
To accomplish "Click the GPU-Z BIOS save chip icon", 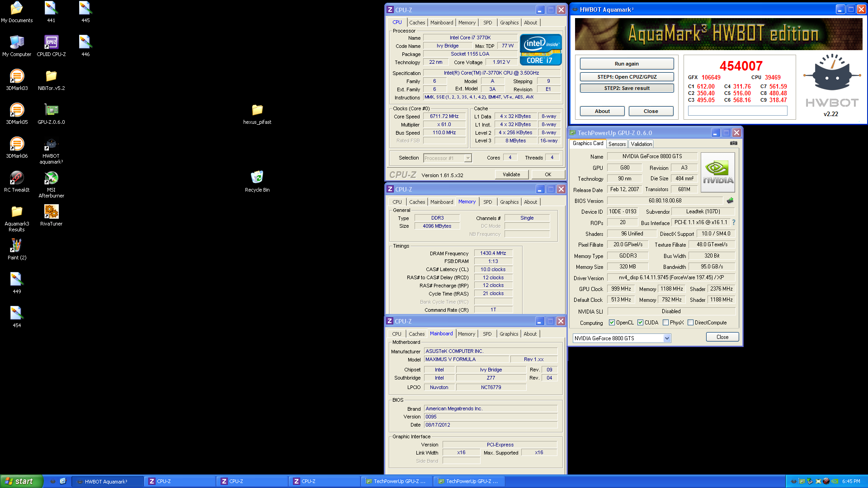I will [730, 201].
